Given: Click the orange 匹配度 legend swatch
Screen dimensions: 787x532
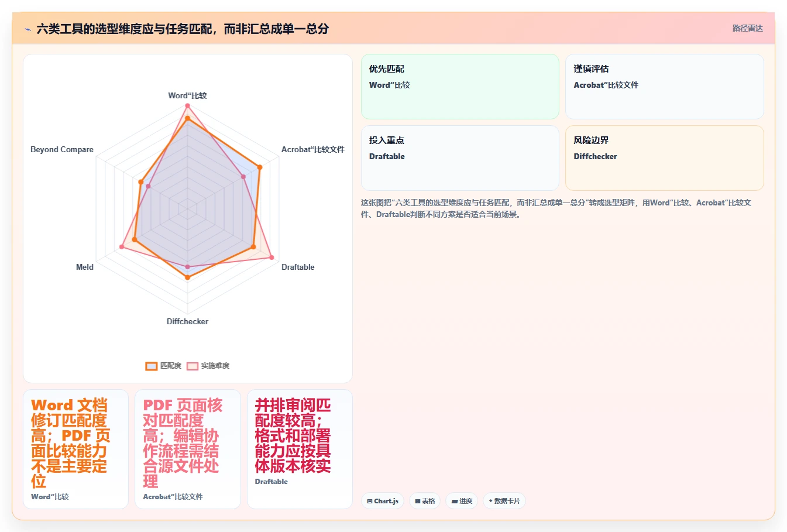Looking at the screenshot, I should (152, 366).
